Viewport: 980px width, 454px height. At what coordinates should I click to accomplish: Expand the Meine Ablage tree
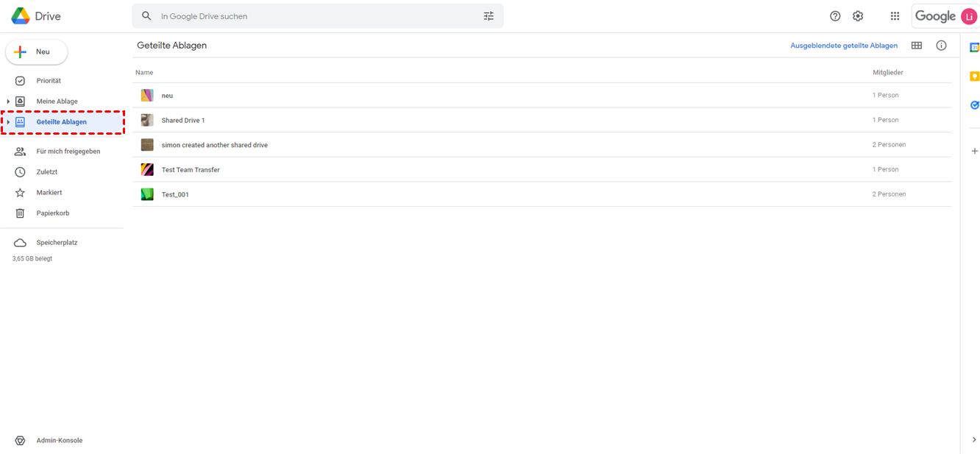pyautogui.click(x=8, y=102)
